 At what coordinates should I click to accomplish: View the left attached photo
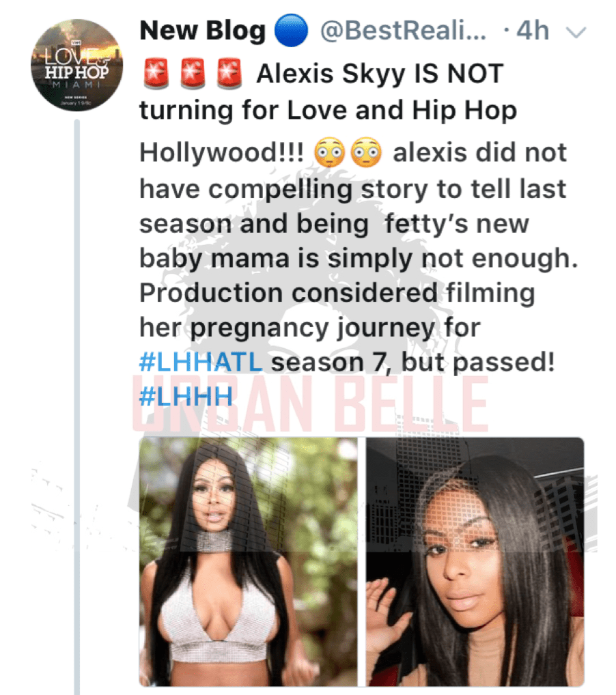pos(249,562)
